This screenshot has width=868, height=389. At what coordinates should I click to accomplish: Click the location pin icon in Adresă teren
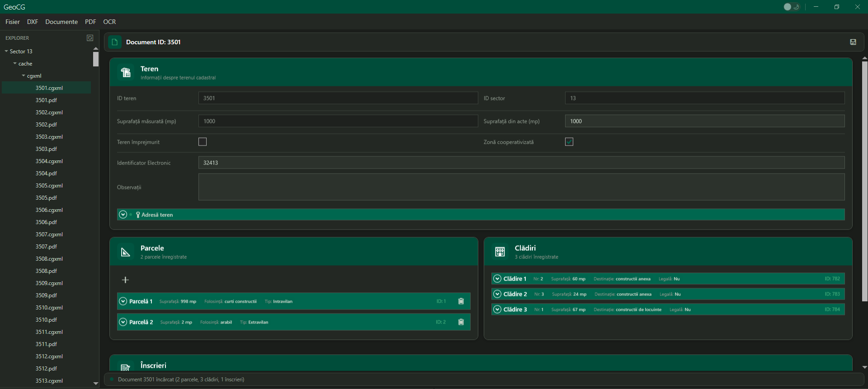138,215
